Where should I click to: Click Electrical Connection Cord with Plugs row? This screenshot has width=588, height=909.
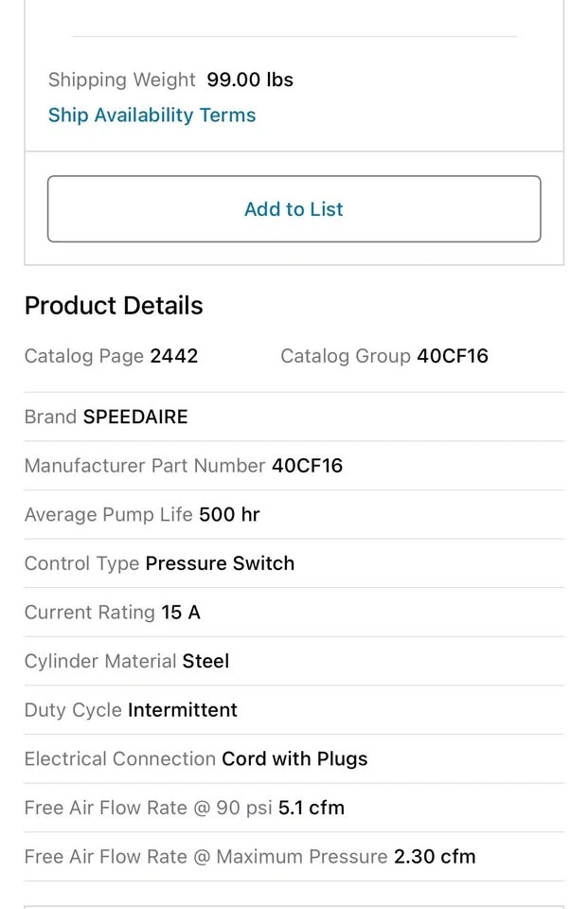pyautogui.click(x=294, y=758)
